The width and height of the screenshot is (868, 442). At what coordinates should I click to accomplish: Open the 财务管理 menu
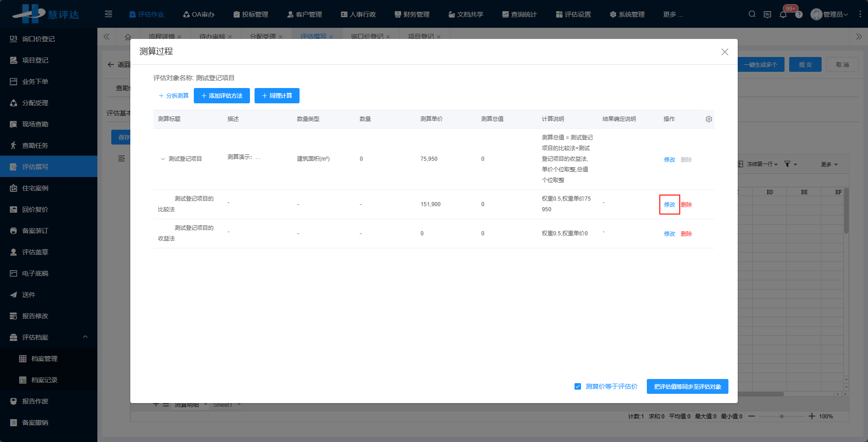click(x=411, y=14)
